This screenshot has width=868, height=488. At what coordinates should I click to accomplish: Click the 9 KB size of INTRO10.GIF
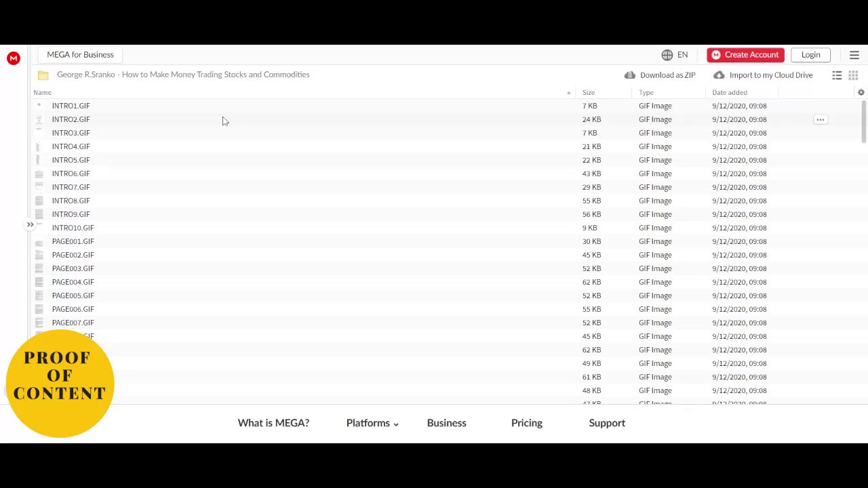click(589, 228)
